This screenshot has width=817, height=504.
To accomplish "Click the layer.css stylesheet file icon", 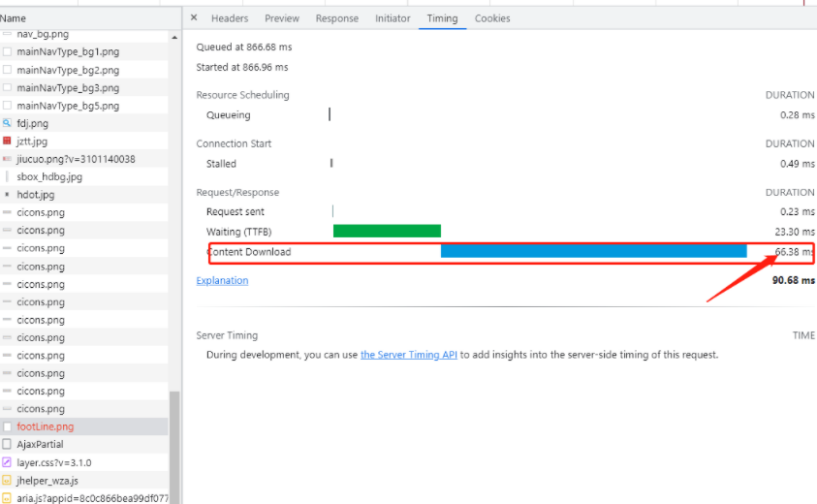I will coord(7,462).
